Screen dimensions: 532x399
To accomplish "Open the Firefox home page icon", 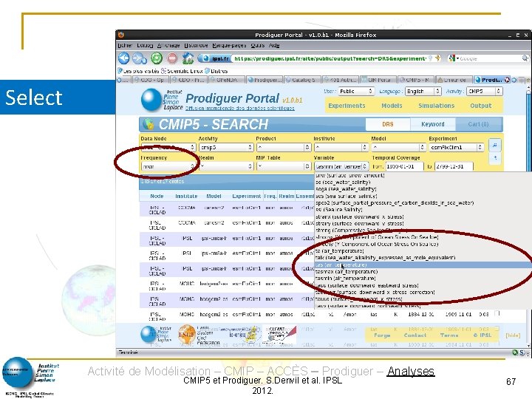I will coord(188,58).
